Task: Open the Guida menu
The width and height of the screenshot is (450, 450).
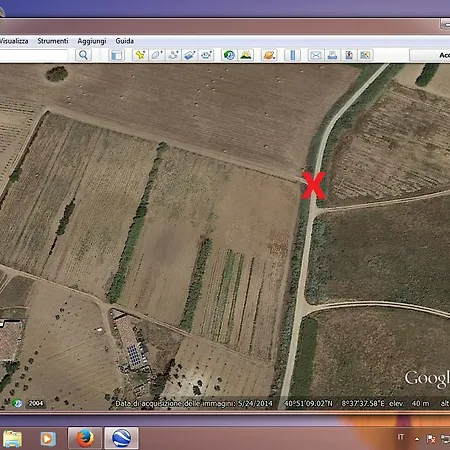Action: (x=125, y=41)
